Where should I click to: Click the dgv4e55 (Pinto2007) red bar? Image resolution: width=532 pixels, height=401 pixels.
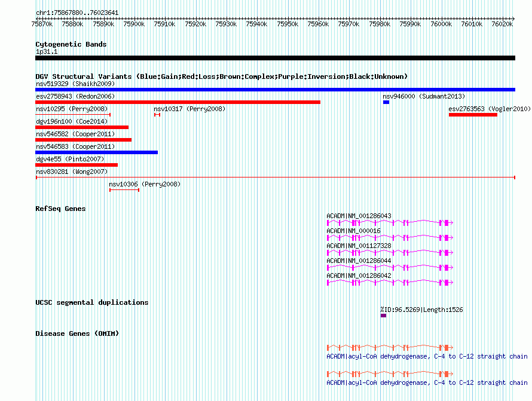point(77,165)
